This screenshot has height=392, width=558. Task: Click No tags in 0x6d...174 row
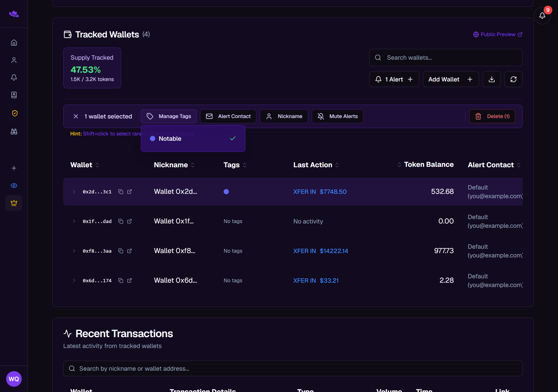[233, 280]
